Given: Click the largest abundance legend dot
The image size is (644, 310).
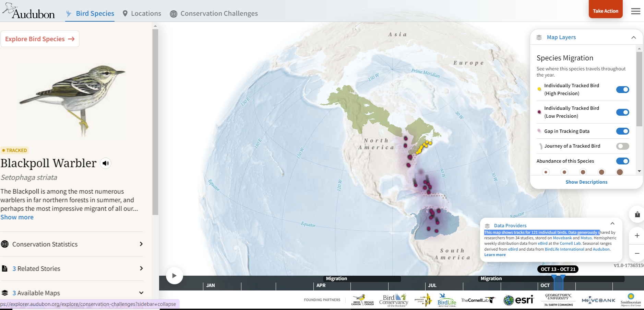Looking at the screenshot, I should point(620,172).
